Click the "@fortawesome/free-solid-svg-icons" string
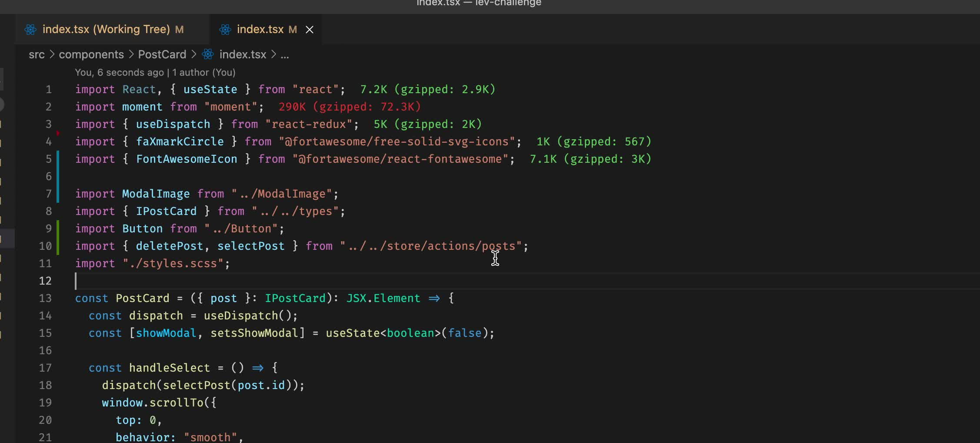 397,141
